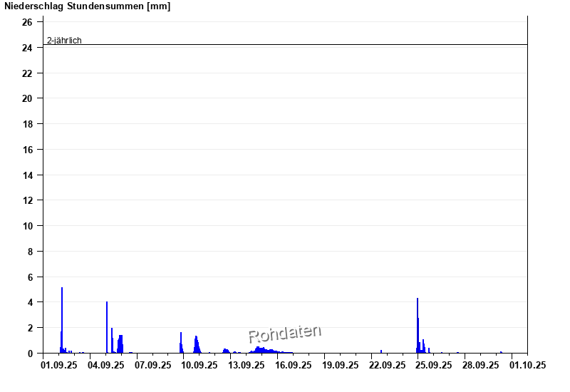Click the y-axis value 0
The image size is (570, 392).
click(x=30, y=354)
